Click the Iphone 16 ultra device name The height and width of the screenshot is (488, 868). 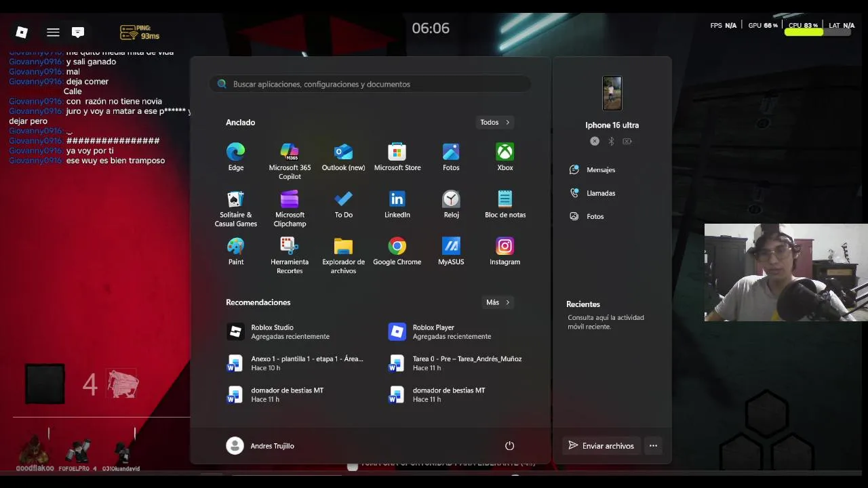click(612, 125)
